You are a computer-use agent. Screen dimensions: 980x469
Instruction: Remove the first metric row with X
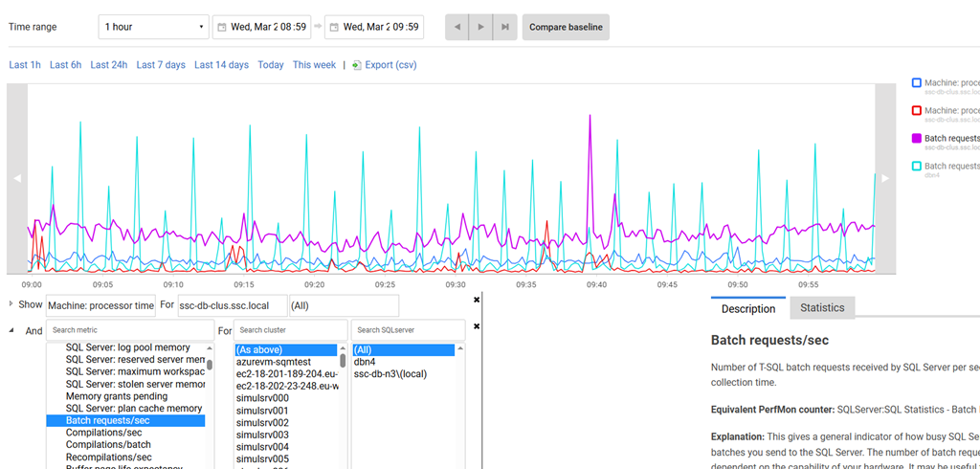pos(477,300)
